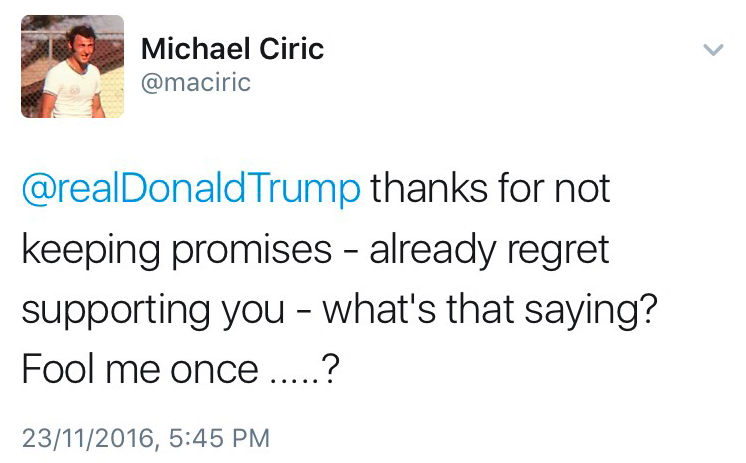Click the phrase "thanks for not"
The height and width of the screenshot is (463, 746).
pyautogui.click(x=491, y=190)
